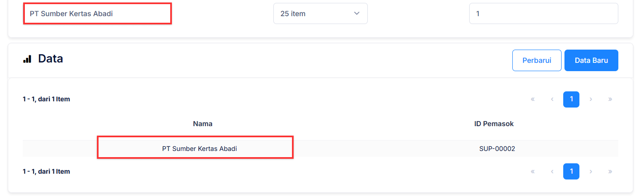Click previous page arrow in top pagination
The height and width of the screenshot is (196, 644).
point(552,99)
